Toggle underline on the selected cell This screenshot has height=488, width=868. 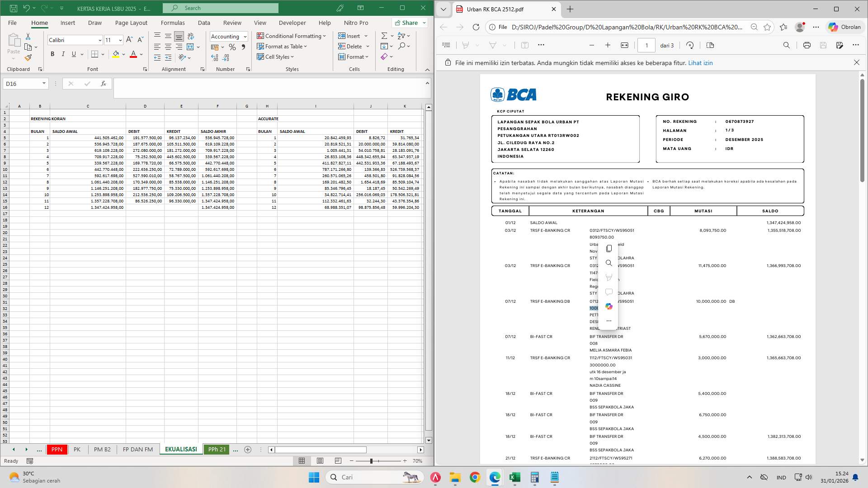[73, 54]
